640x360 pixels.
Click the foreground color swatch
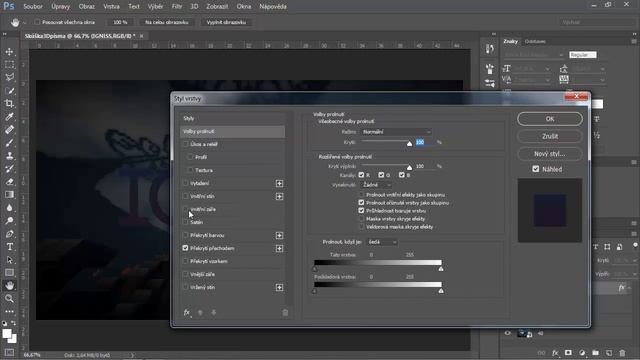7,334
